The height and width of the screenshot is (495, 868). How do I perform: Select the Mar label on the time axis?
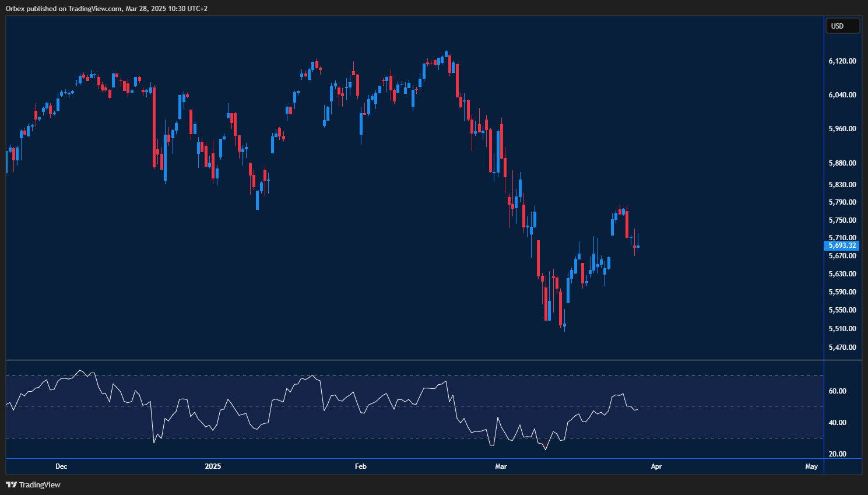501,466
